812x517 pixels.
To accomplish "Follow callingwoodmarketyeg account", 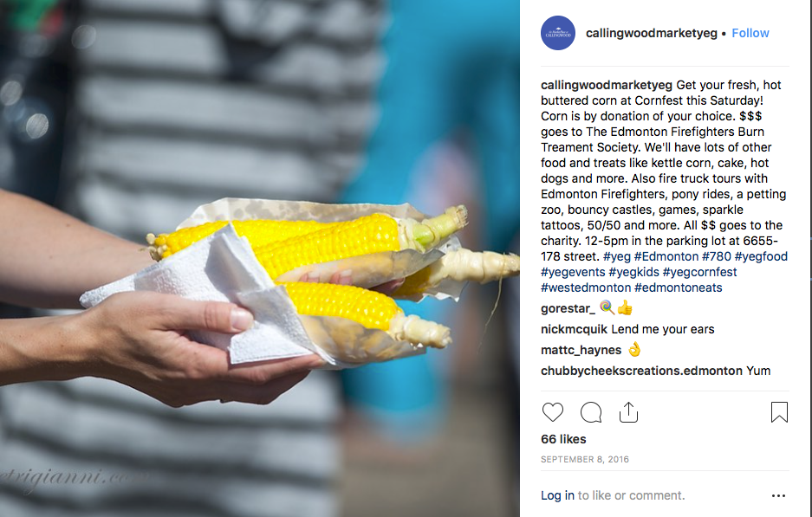I will [x=750, y=33].
